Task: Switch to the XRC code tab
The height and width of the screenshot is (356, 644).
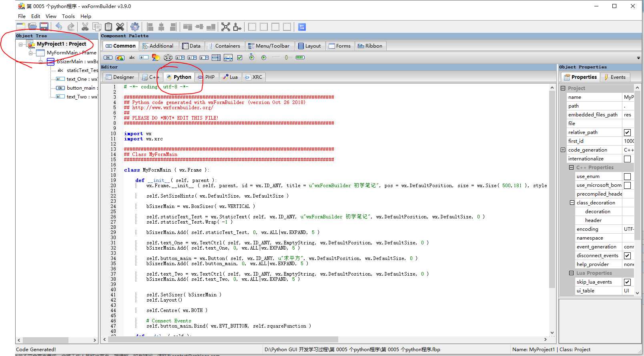Action: pos(254,77)
